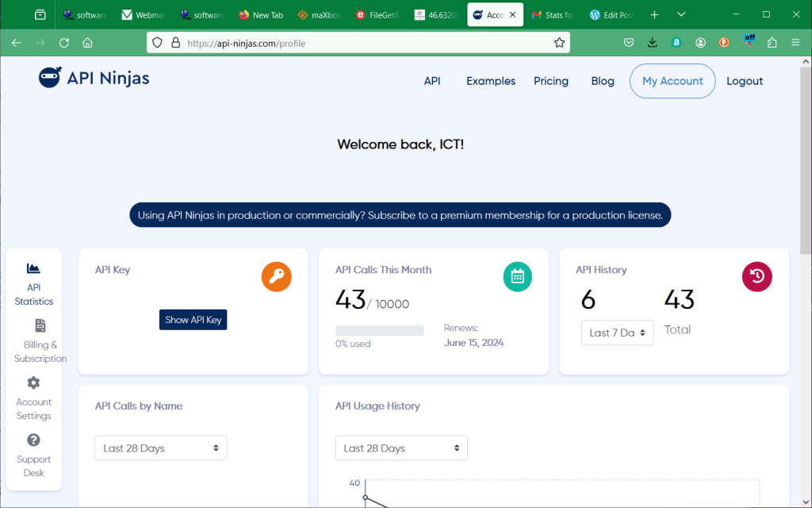Click the teal calendar icon in API Calls card
This screenshot has width=812, height=508.
click(517, 276)
